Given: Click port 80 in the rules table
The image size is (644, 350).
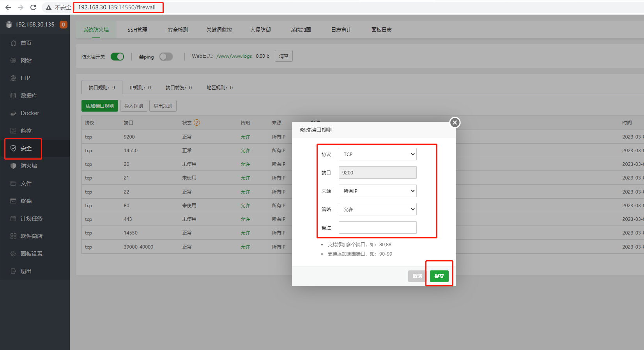Looking at the screenshot, I should (x=126, y=206).
